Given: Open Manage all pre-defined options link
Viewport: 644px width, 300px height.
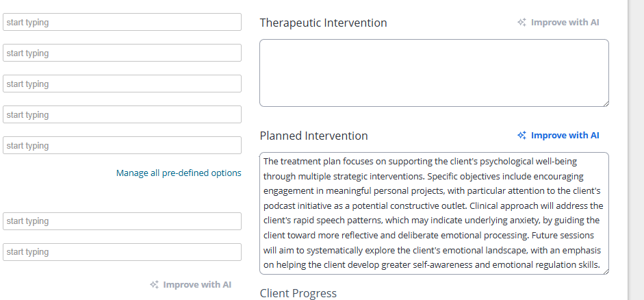Looking at the screenshot, I should (179, 173).
